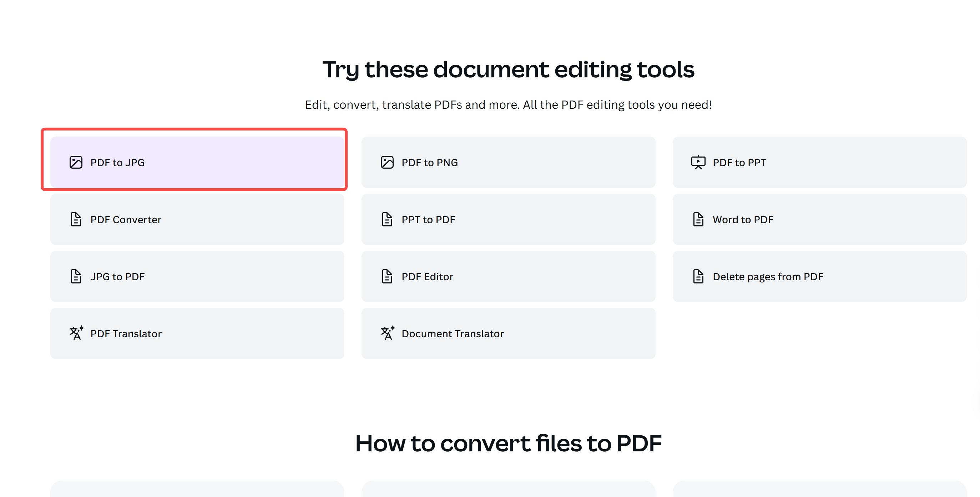Image resolution: width=980 pixels, height=497 pixels.
Task: Open the PDF to PNG tool
Action: pyautogui.click(x=508, y=162)
